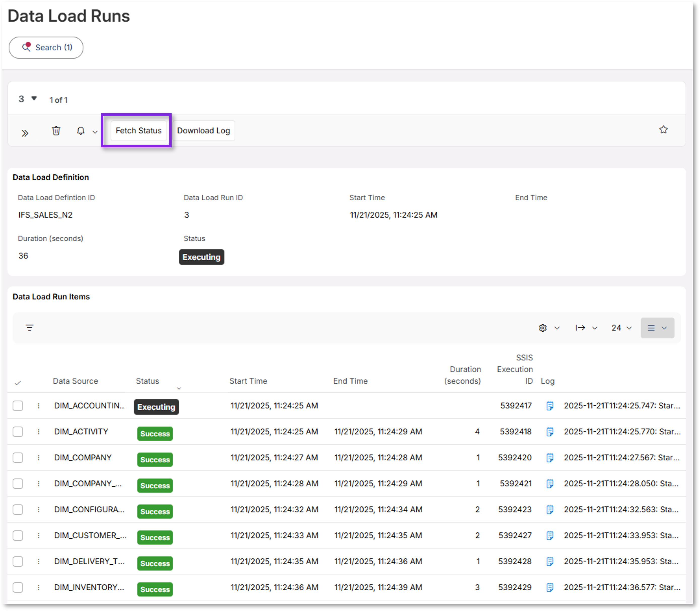Check the DIM_INVENTORY... row checkbox
700x611 pixels.
tap(18, 587)
